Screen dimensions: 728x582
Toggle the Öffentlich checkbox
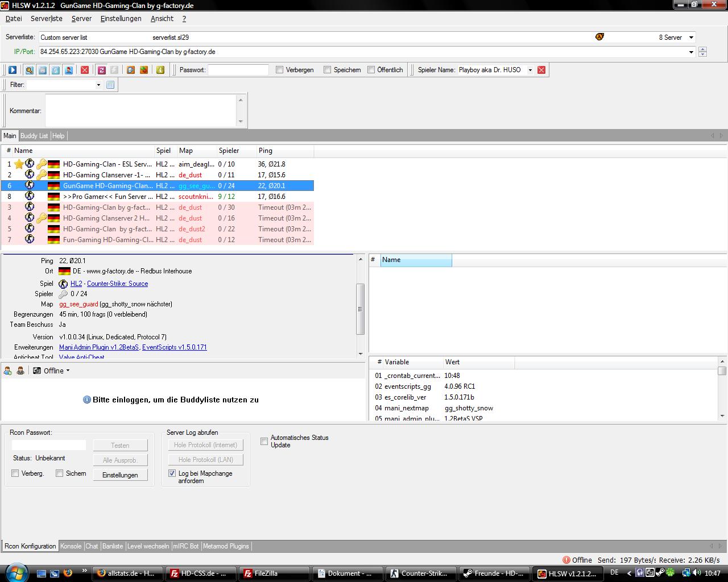pos(371,70)
